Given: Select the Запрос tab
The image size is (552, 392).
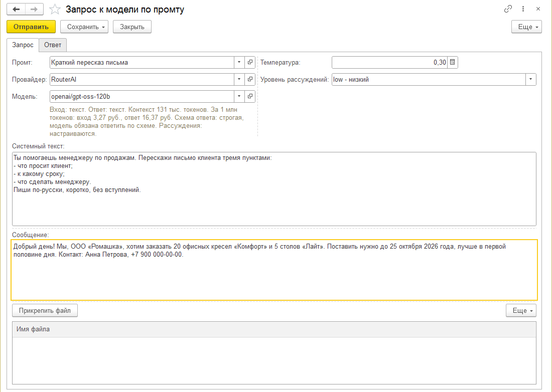Looking at the screenshot, I should coord(23,45).
